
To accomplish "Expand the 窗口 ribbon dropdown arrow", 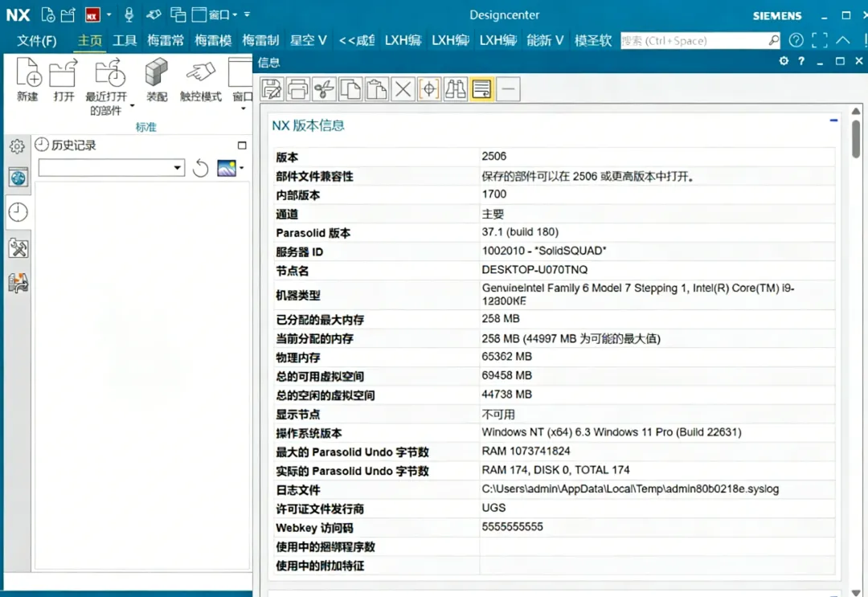I will click(243, 109).
